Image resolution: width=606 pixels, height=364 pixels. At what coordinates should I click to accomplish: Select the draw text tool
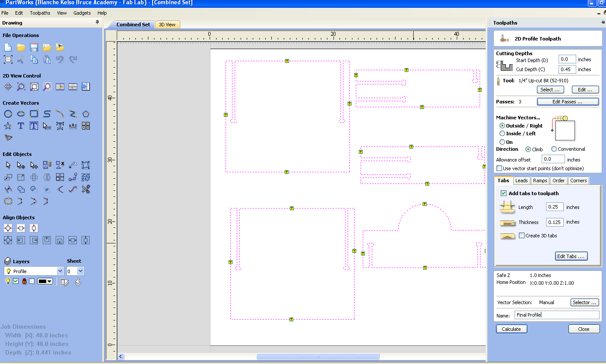pyautogui.click(x=21, y=126)
